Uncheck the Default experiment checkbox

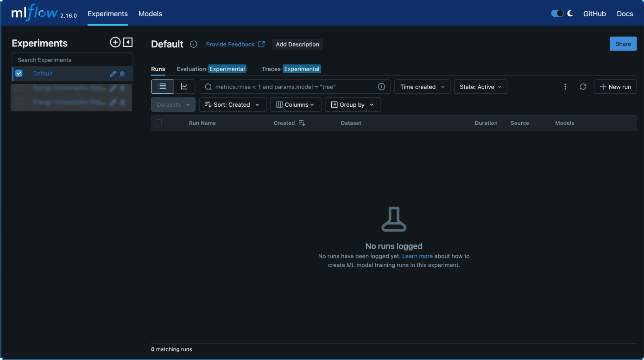pyautogui.click(x=19, y=73)
